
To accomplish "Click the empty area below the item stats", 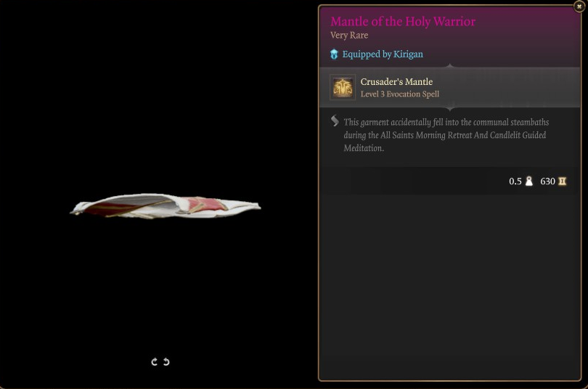I will pos(449,287).
